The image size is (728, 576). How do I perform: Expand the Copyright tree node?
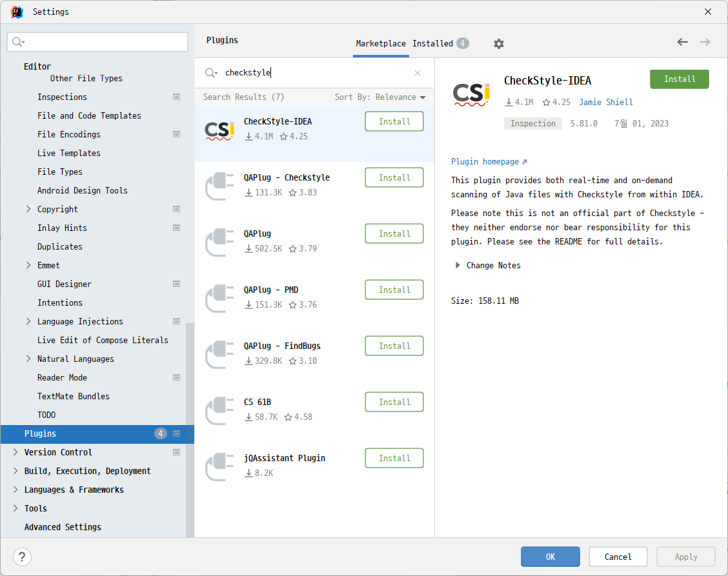28,210
